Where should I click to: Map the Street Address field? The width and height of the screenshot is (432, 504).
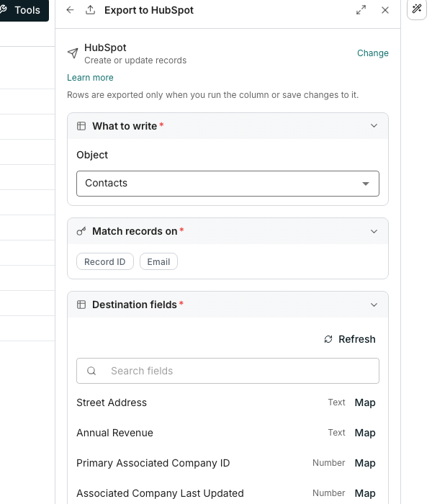365,402
